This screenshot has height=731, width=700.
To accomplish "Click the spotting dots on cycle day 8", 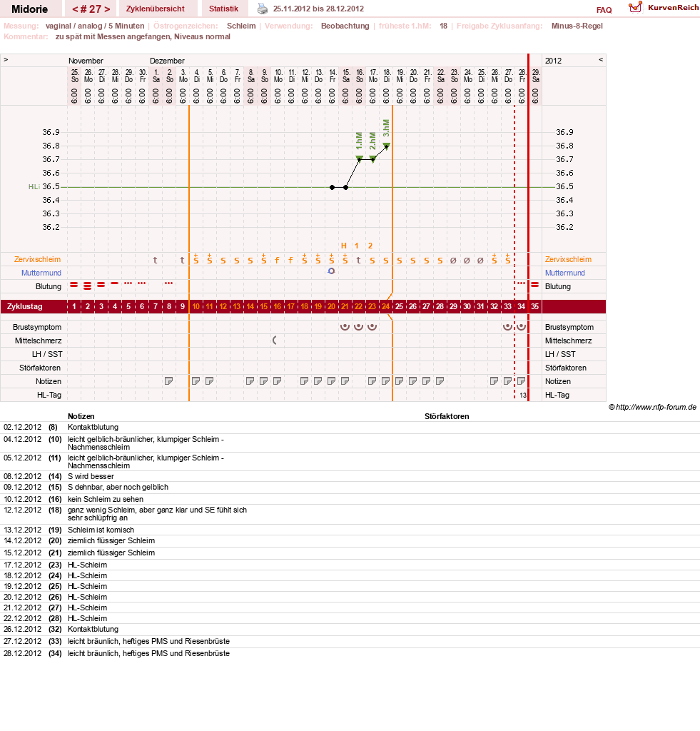I will point(168,283).
